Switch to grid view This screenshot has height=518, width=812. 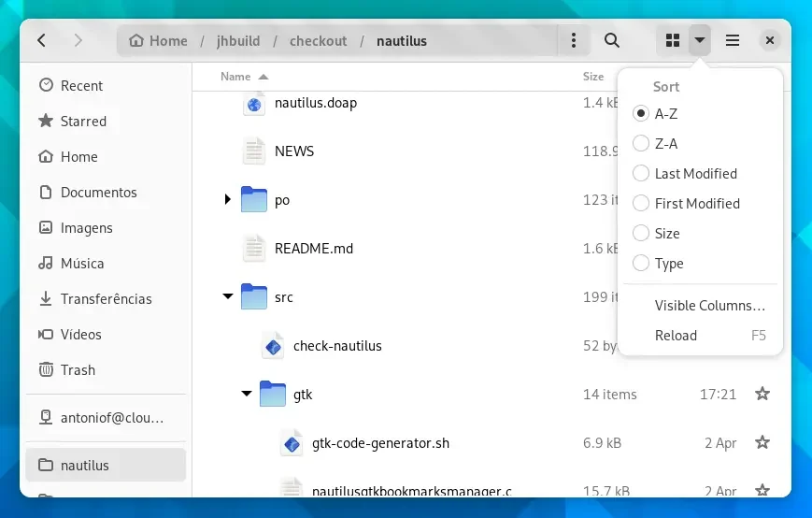672,40
